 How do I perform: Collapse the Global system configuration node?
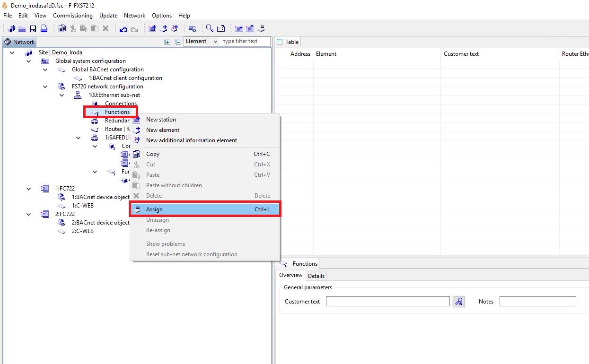click(x=29, y=61)
